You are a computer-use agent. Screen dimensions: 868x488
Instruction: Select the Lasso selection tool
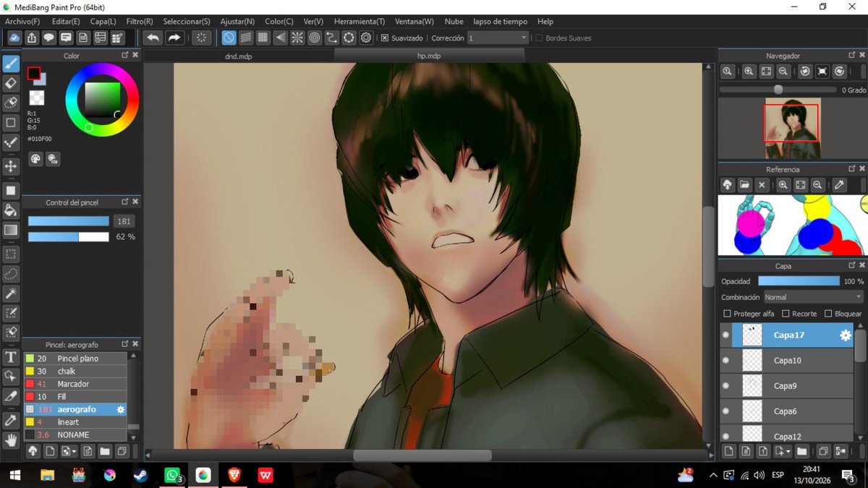(x=11, y=274)
